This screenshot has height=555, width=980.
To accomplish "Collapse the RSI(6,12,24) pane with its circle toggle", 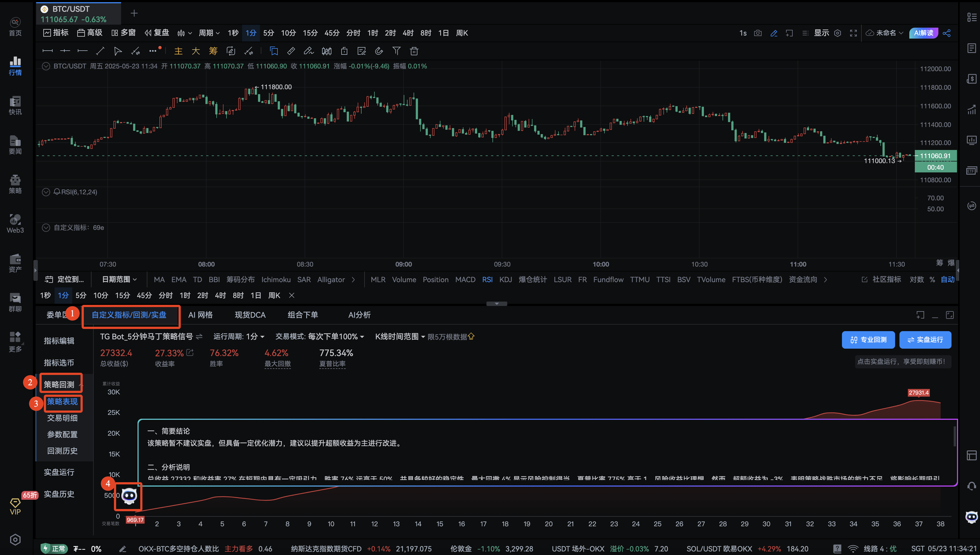I will 46,192.
